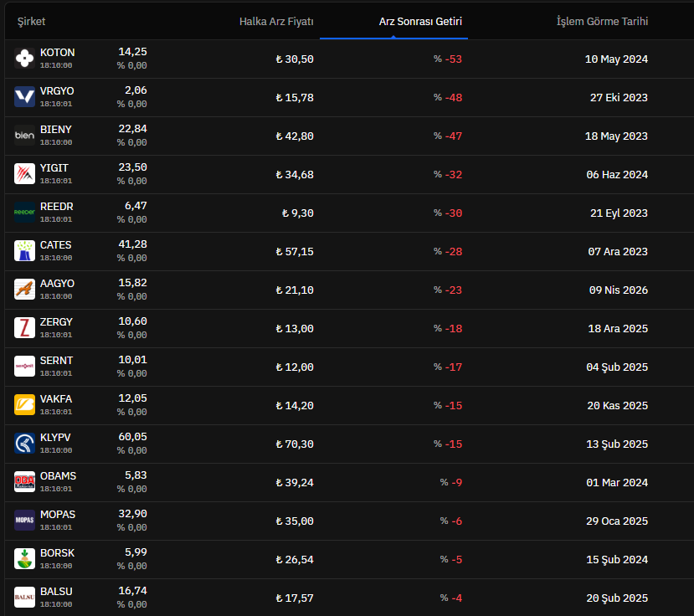
Task: Sort by İşlem Görme Tarihi column
Action: (602, 21)
